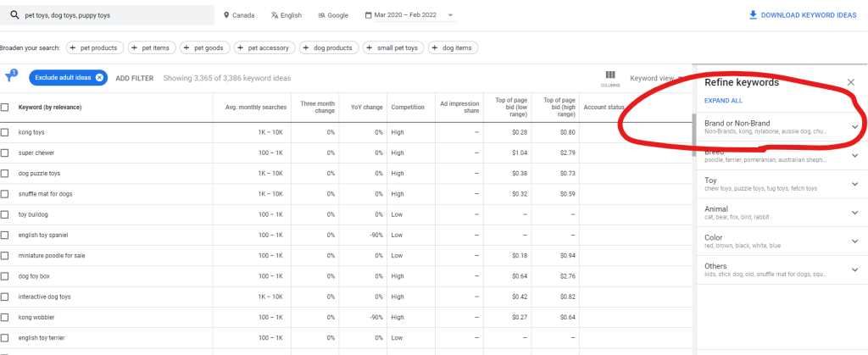Sort by Three month change column
Viewport: 868px width, 355px height.
pos(317,108)
